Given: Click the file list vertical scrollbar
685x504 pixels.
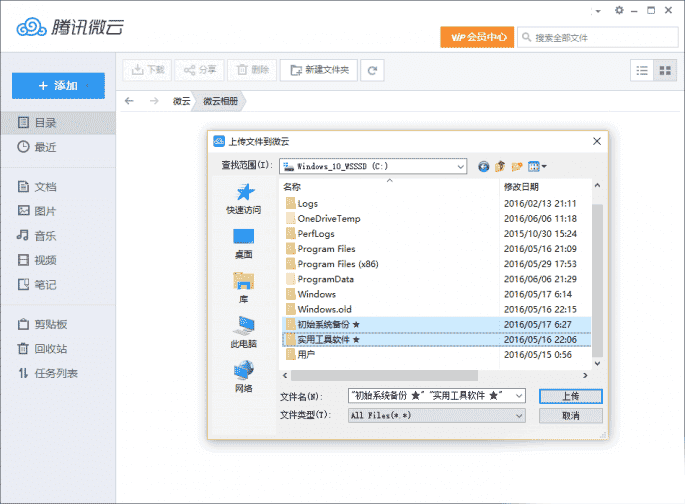Looking at the screenshot, I should pos(597,280).
